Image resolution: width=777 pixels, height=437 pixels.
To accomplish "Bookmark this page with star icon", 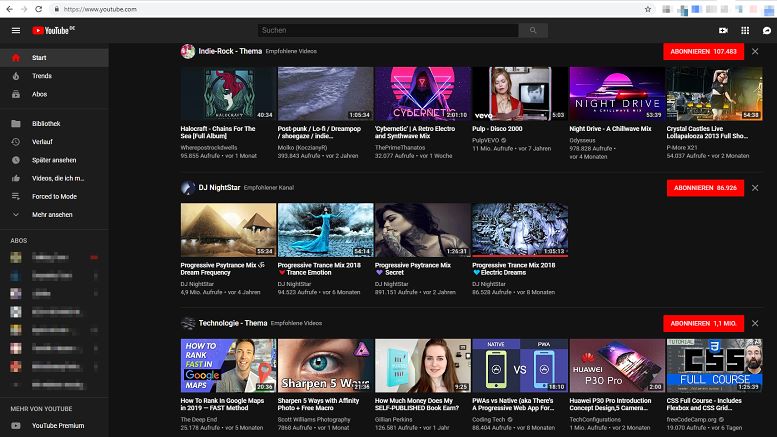I will click(x=648, y=9).
